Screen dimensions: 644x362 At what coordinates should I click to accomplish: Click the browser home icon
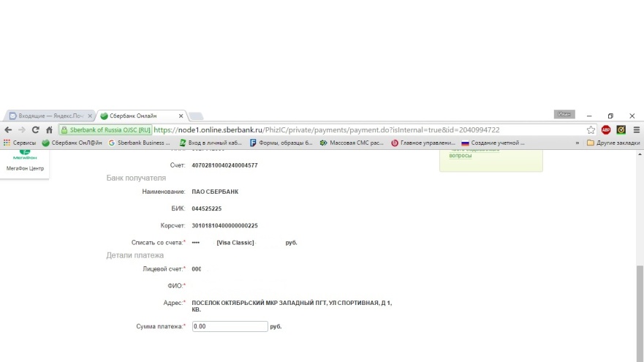[50, 129]
